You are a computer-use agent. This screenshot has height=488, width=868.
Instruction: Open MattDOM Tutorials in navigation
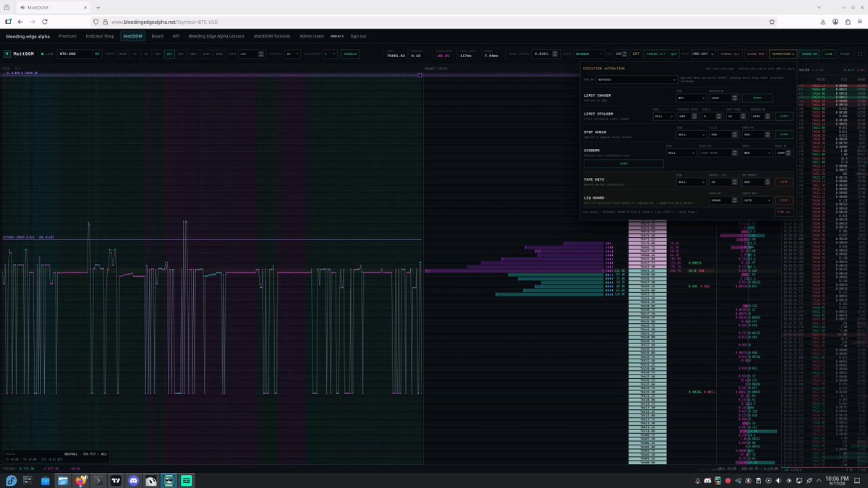click(x=272, y=35)
